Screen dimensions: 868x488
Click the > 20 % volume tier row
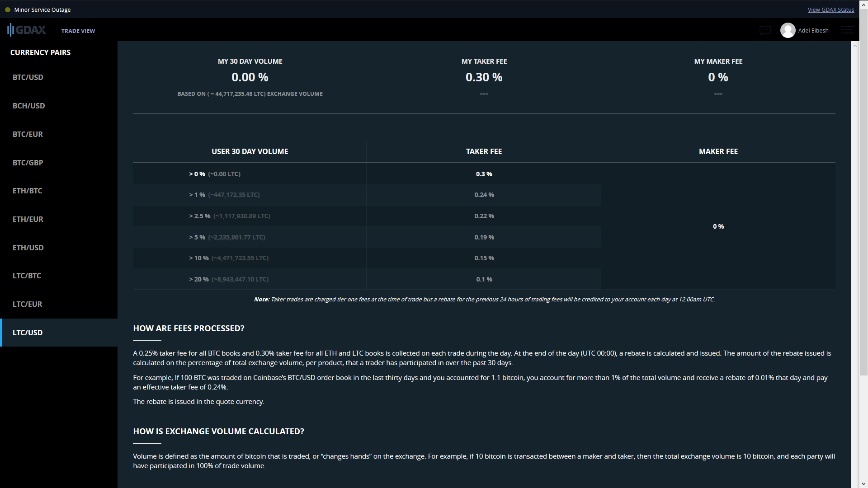(250, 279)
